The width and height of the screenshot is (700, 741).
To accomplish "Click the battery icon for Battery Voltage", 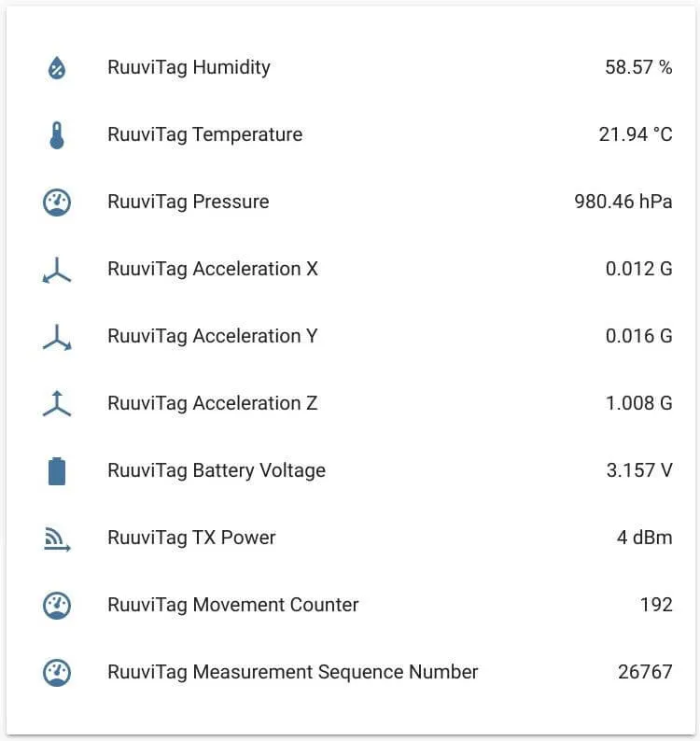I will click(57, 470).
